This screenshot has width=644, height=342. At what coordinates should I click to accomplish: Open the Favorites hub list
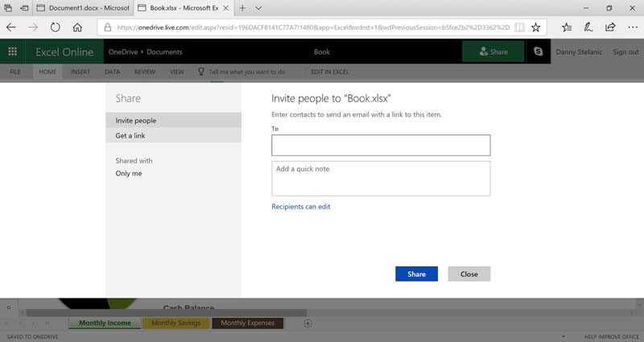click(567, 27)
